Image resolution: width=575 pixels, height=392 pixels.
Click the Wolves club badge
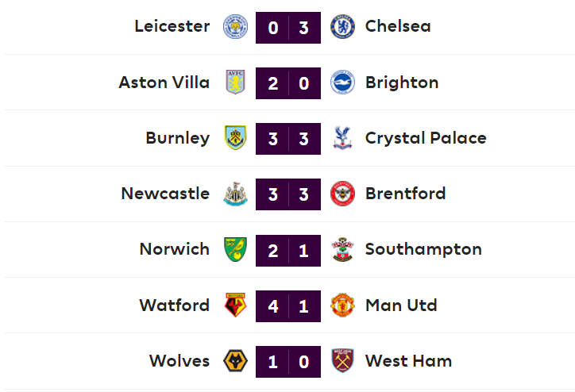[235, 361]
